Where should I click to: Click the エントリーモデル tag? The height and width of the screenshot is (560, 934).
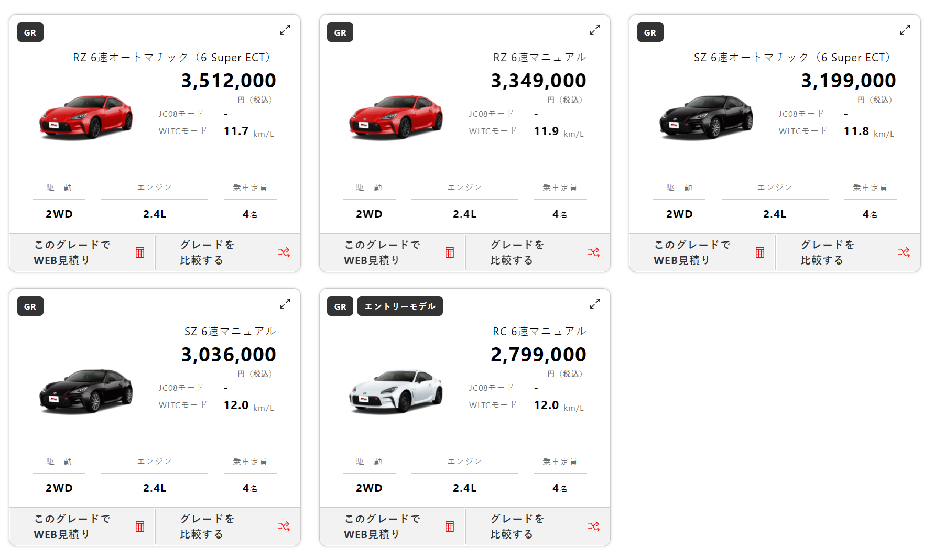400,306
